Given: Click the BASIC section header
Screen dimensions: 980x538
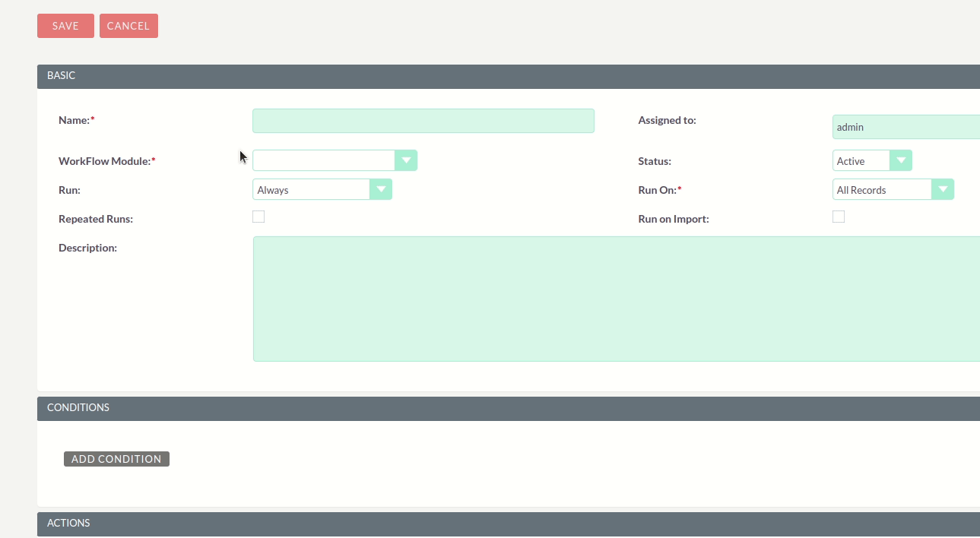Looking at the screenshot, I should point(61,76).
